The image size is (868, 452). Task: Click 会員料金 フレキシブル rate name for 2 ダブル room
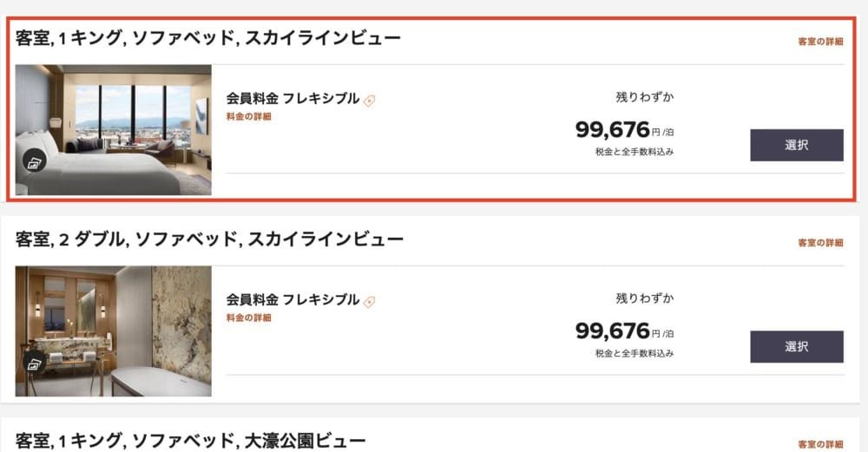(x=293, y=300)
